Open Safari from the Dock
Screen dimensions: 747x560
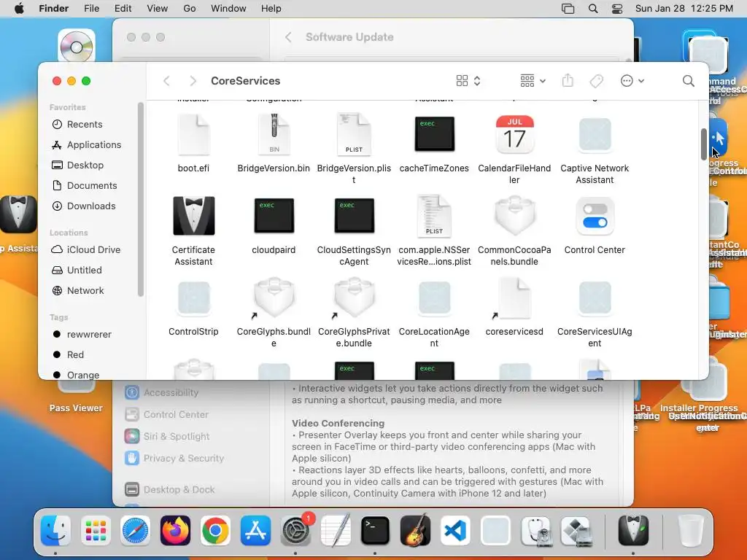tap(135, 530)
